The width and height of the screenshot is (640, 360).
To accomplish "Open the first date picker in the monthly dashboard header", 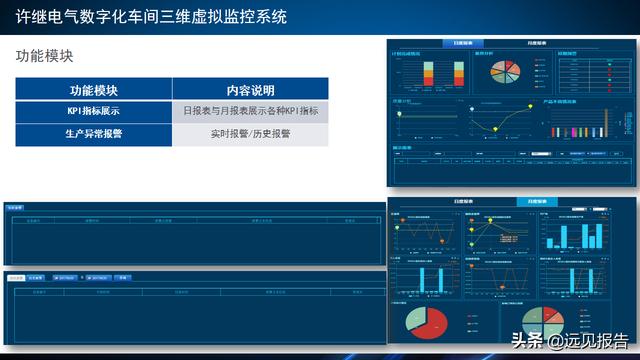I will (579, 209).
